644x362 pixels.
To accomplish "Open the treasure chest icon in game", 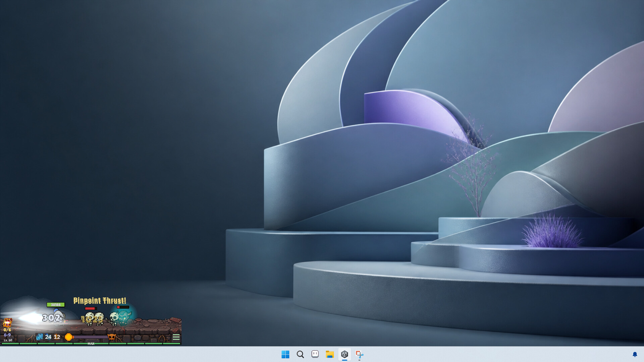I will point(7,322).
